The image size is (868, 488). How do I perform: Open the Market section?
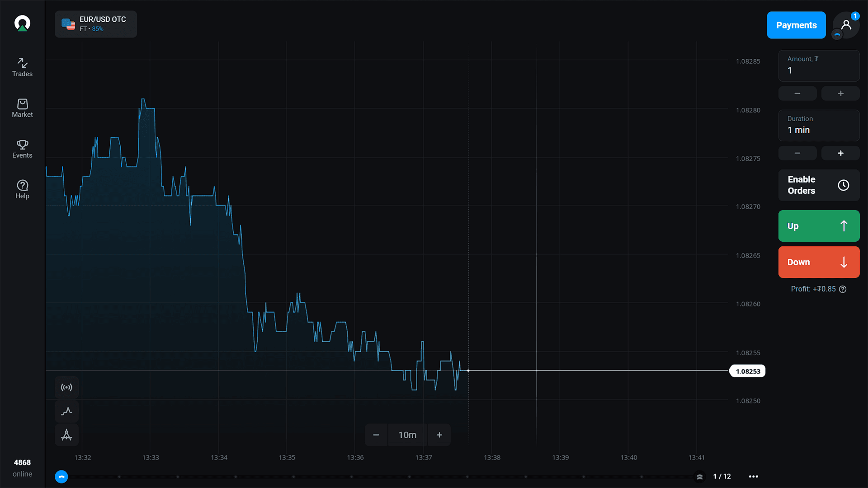point(22,108)
